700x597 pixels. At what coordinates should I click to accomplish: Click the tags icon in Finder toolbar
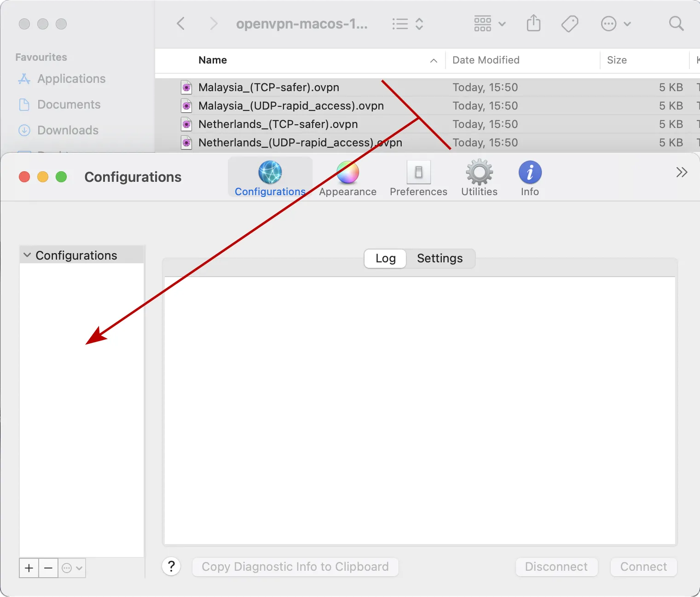569,23
